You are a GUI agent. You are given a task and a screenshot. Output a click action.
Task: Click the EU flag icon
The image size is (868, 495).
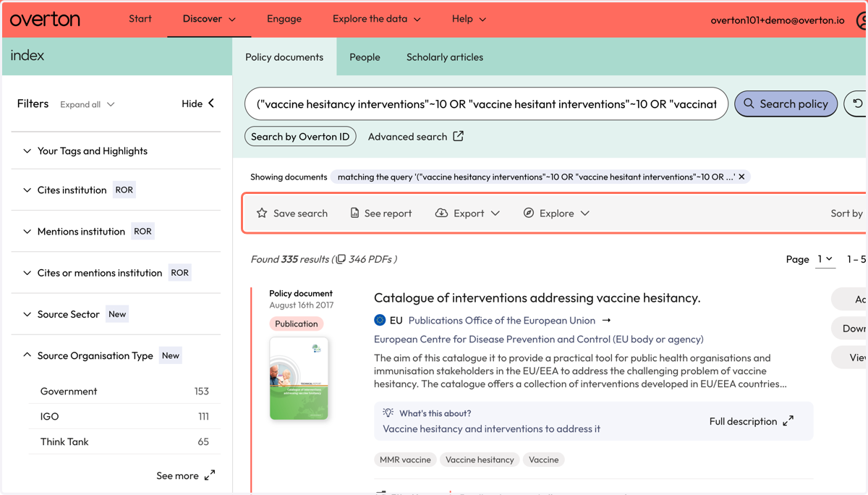[x=380, y=320]
